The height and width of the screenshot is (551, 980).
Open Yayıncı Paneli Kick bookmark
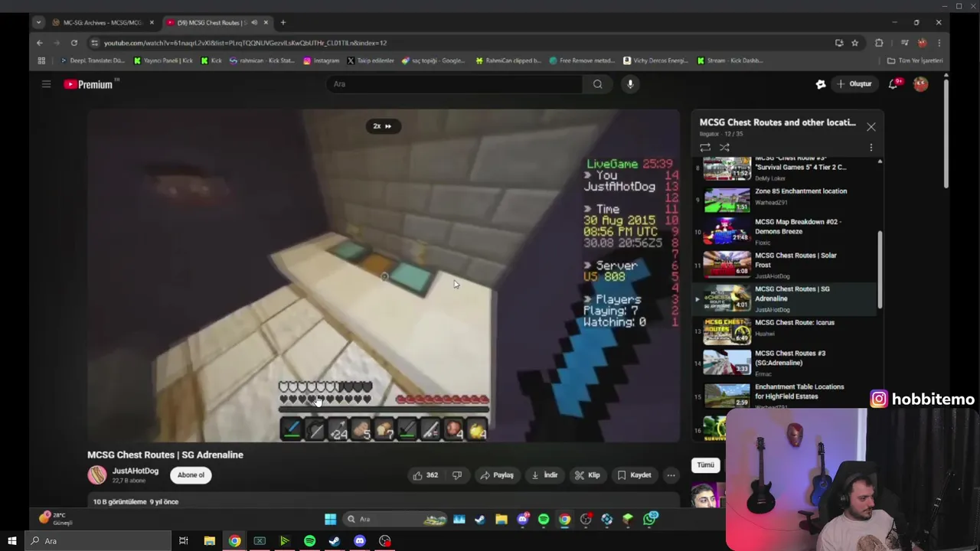163,60
